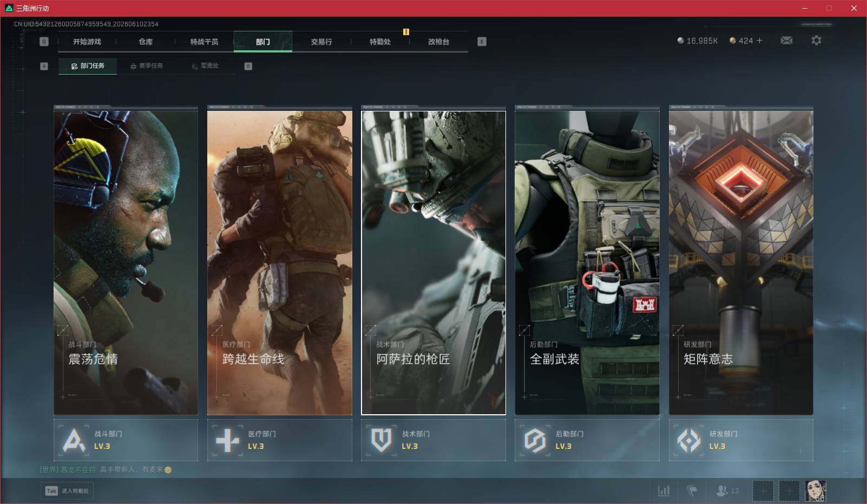This screenshot has width=867, height=504.
Task: Click the corner marker on 震荡危情 card
Action: tap(63, 330)
